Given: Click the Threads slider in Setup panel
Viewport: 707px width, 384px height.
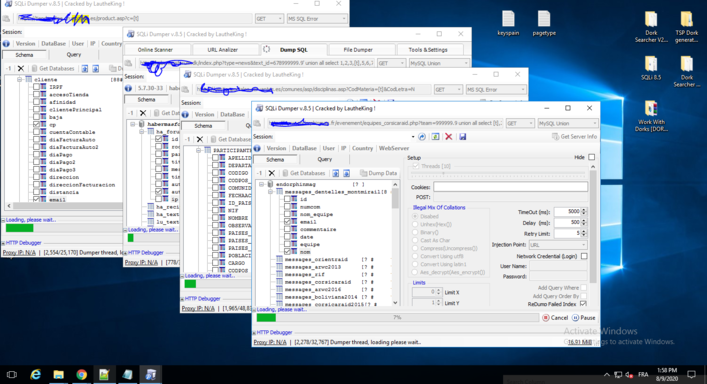Looking at the screenshot, I should pos(498,174).
